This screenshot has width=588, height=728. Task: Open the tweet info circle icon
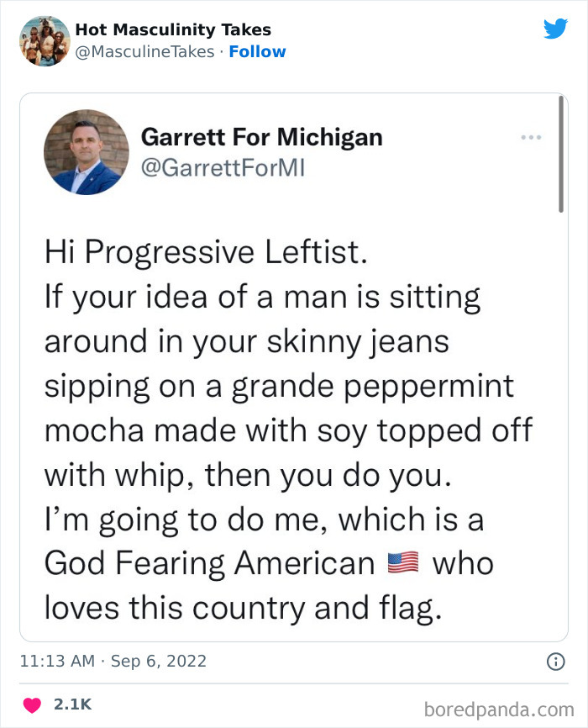pos(554,662)
